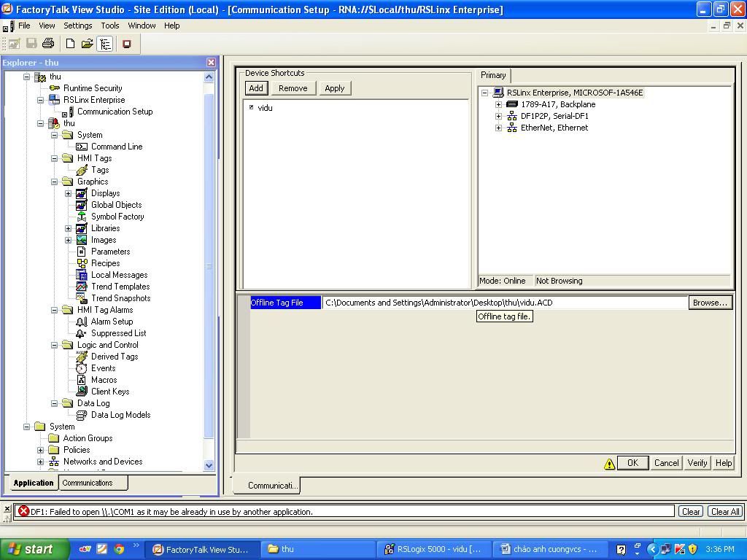Click the Trend Snapshots icon
This screenshot has width=747, height=560.
click(x=82, y=298)
